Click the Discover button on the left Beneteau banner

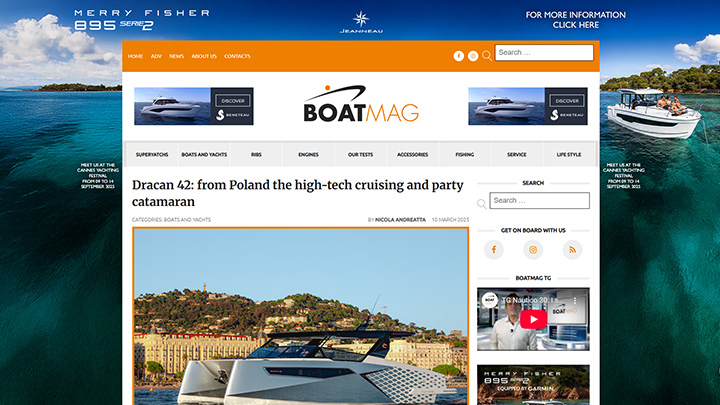tap(233, 101)
